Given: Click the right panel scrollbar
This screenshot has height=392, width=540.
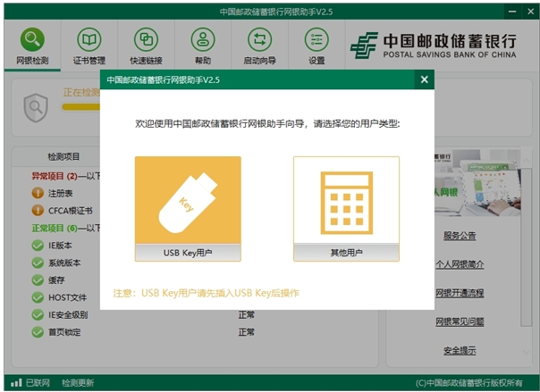Looking at the screenshot, I should click(x=527, y=246).
